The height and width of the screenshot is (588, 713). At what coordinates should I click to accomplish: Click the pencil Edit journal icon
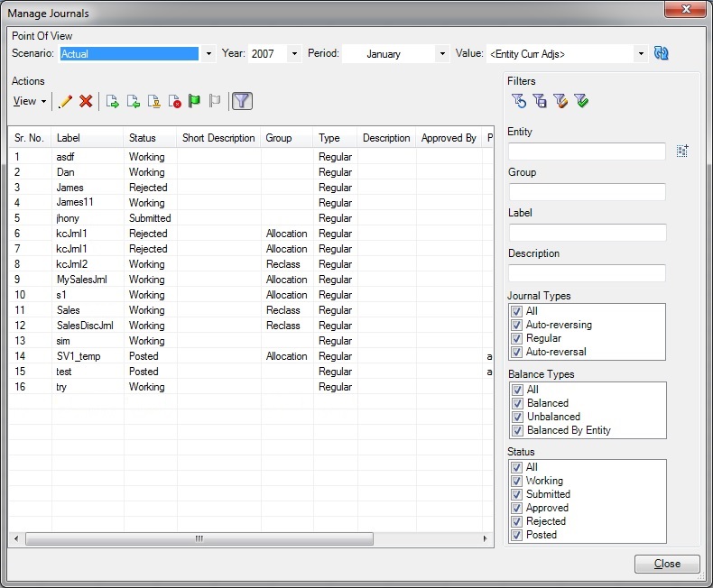pos(65,102)
